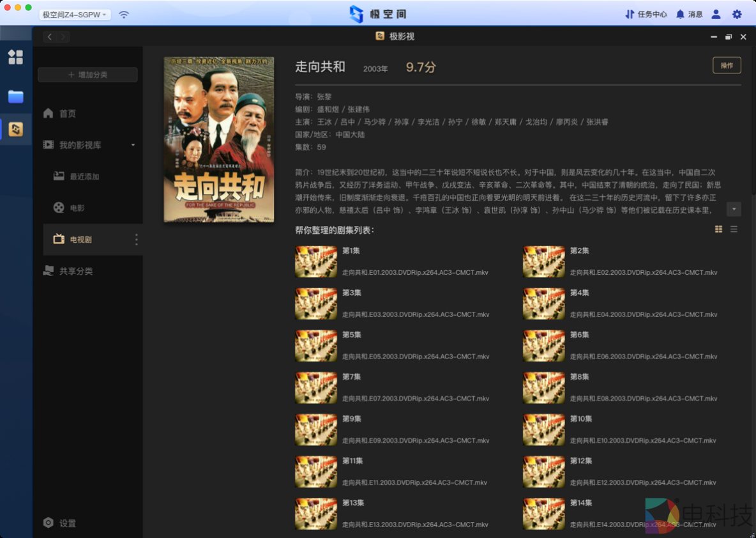Click the apps grid icon in sidebar

pyautogui.click(x=15, y=57)
